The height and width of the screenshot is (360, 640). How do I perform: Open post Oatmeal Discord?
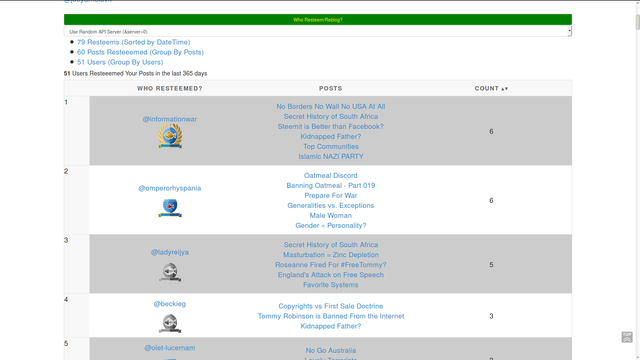pyautogui.click(x=331, y=176)
